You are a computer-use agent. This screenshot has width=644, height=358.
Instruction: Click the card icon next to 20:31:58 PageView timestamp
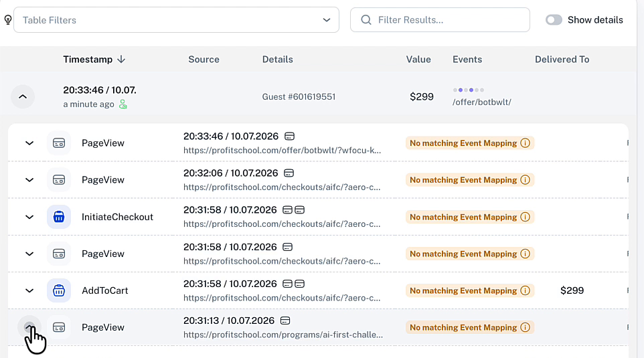pyautogui.click(x=287, y=247)
